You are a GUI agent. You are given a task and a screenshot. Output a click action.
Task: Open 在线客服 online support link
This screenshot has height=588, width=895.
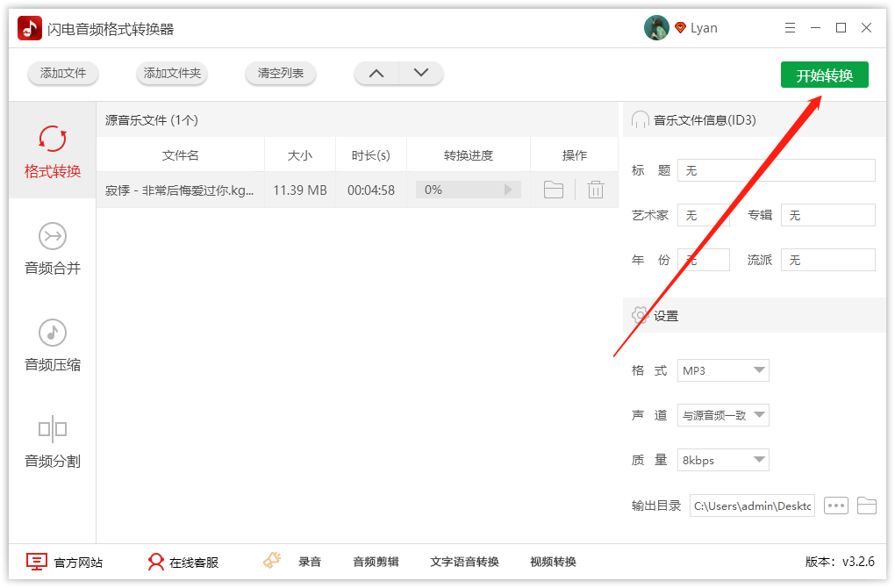click(194, 563)
